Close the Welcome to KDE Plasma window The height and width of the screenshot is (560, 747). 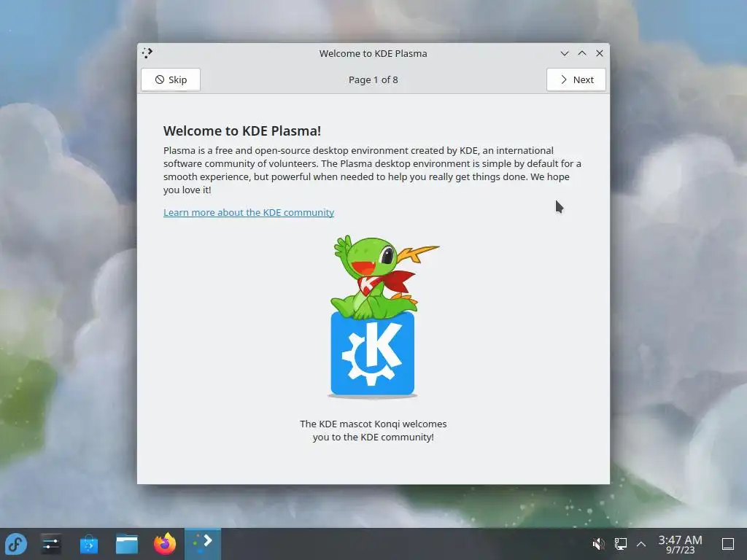tap(600, 53)
